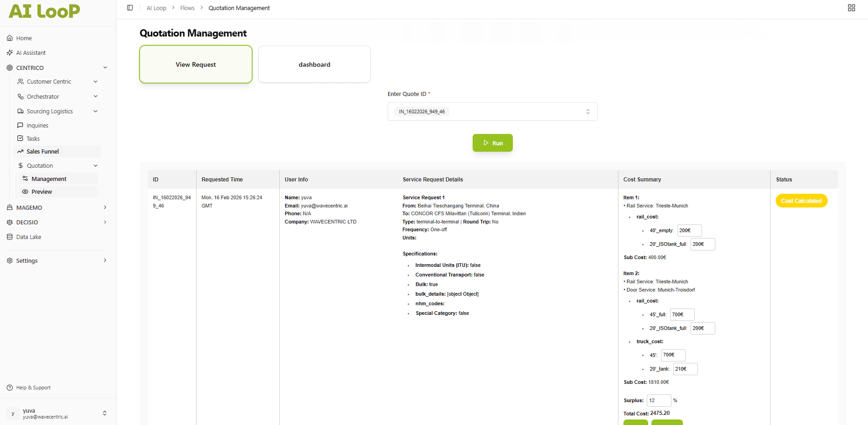
Task: Toggle the sidebar collapse control
Action: (x=130, y=8)
